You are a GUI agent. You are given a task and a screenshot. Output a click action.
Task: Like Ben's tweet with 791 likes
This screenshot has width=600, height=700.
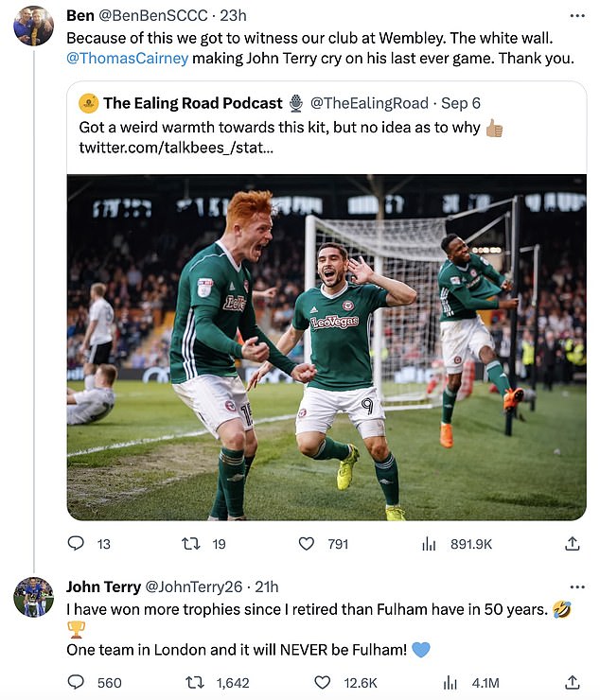click(307, 544)
